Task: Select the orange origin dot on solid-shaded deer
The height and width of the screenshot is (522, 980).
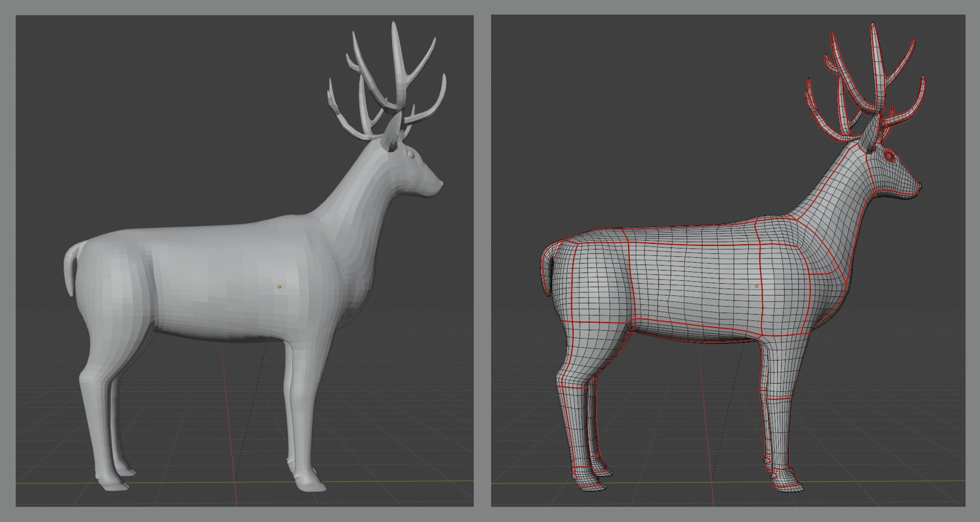Action: click(280, 287)
